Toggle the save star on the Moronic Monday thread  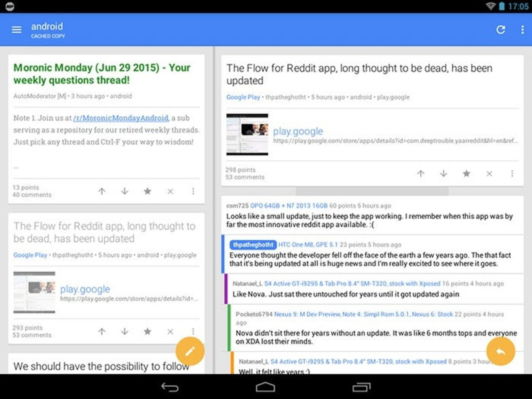(147, 191)
